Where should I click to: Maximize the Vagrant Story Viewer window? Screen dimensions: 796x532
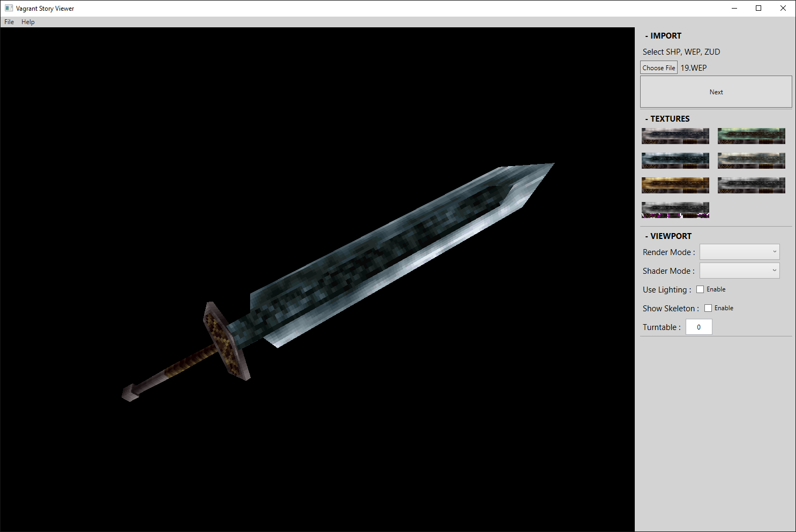click(x=759, y=8)
